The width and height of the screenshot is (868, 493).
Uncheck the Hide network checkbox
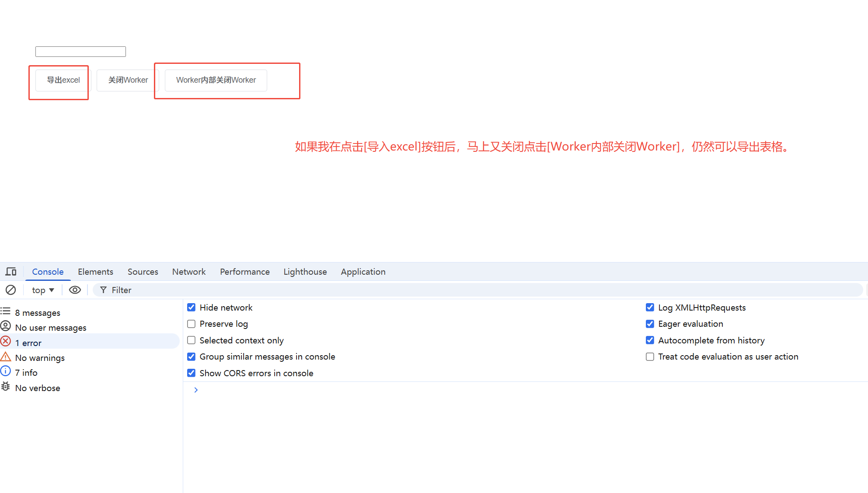pos(191,308)
